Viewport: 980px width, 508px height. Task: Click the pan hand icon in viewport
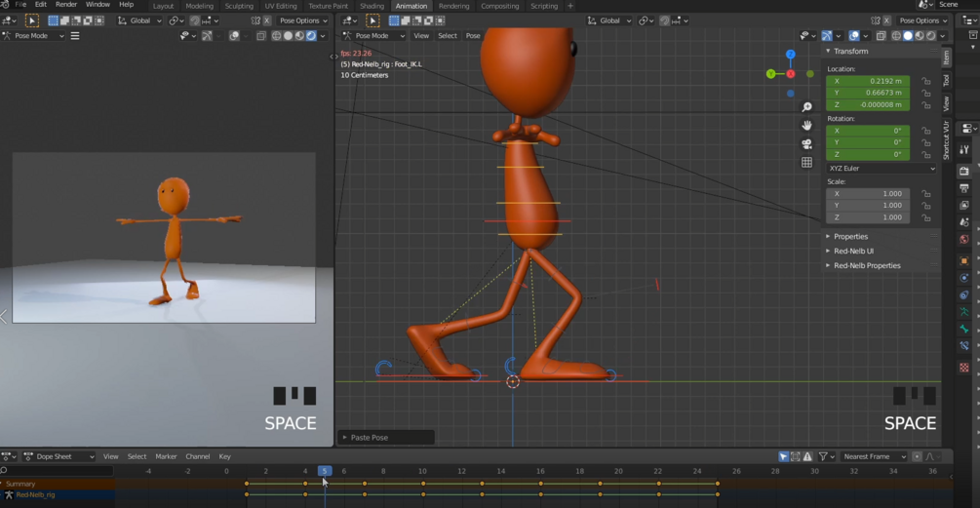click(806, 126)
